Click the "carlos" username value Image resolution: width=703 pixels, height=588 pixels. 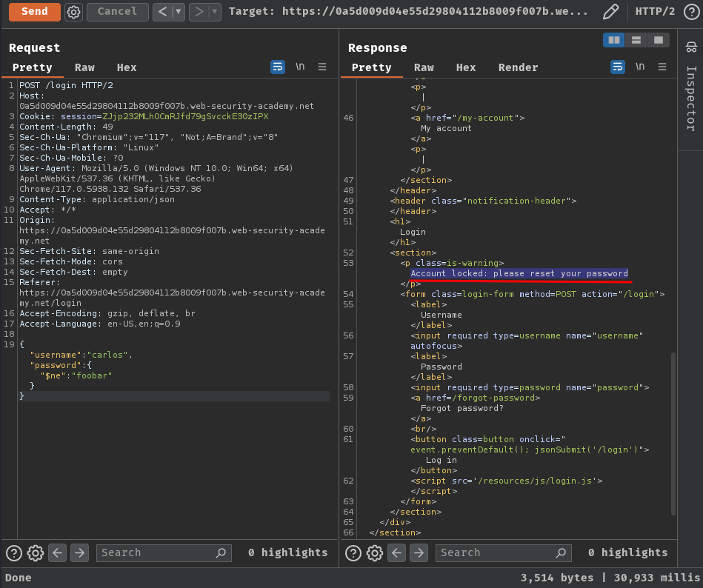click(107, 355)
